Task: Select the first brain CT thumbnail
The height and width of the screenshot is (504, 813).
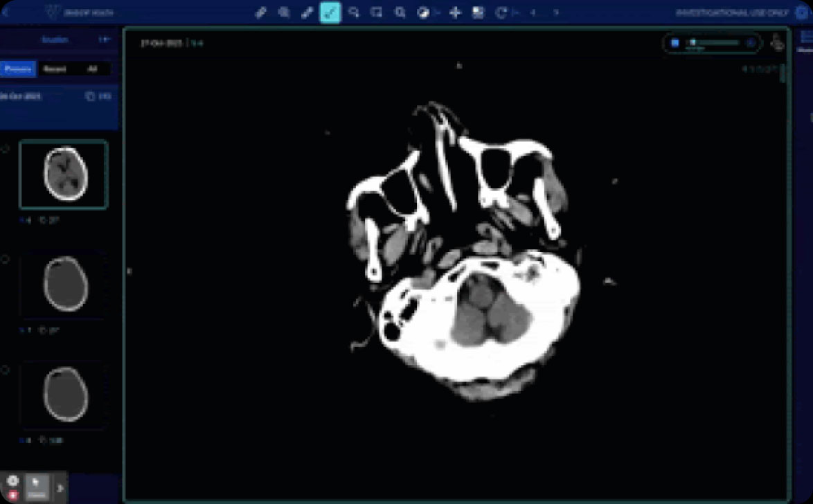Action: [x=64, y=174]
